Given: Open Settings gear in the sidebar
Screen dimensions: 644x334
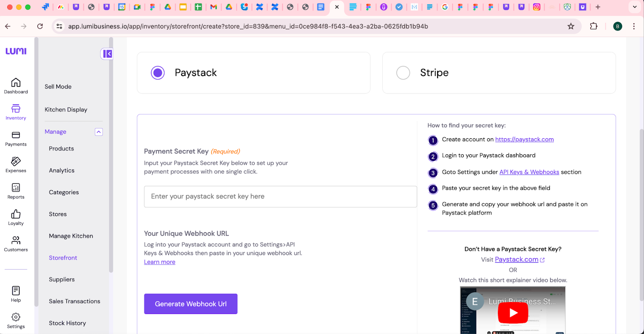Looking at the screenshot, I should (16, 317).
